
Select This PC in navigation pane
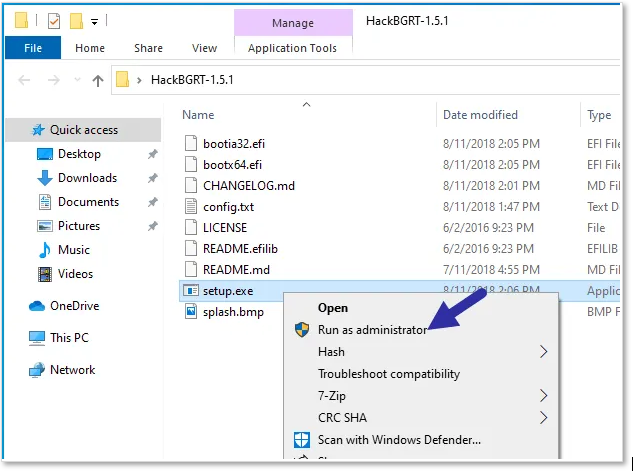tap(69, 337)
